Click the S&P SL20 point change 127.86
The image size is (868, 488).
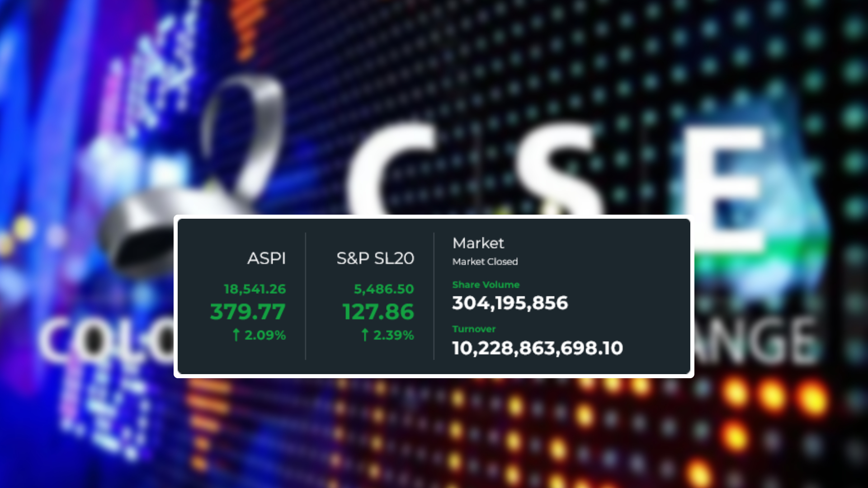(378, 312)
